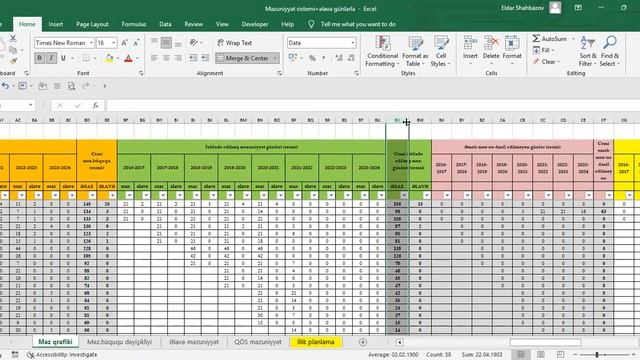This screenshot has width=640, height=360.
Task: Open the Page Layout ribbon tab
Action: pyautogui.click(x=92, y=24)
